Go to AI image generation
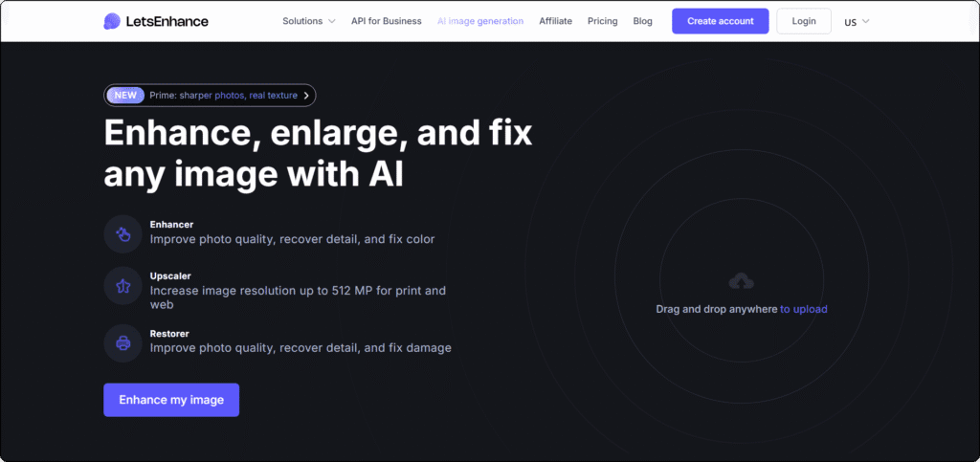This screenshot has height=462, width=980. (x=480, y=21)
